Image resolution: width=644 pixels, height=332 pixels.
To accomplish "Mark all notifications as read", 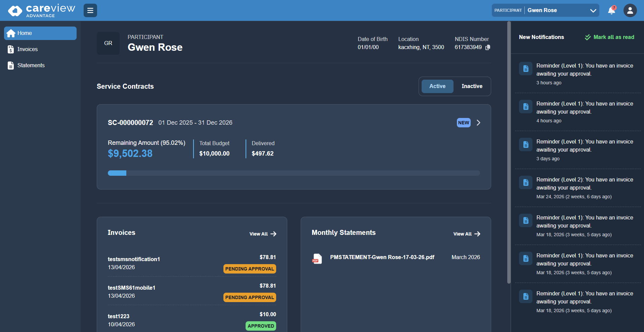I will tap(609, 37).
